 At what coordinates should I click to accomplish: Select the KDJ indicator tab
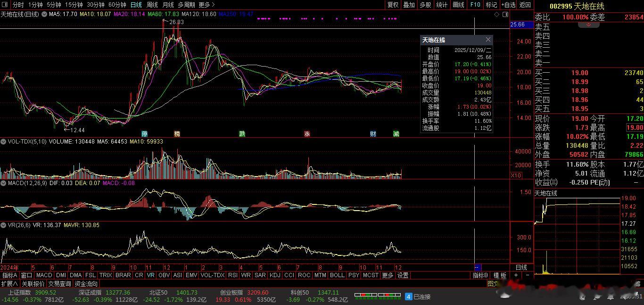(274, 275)
